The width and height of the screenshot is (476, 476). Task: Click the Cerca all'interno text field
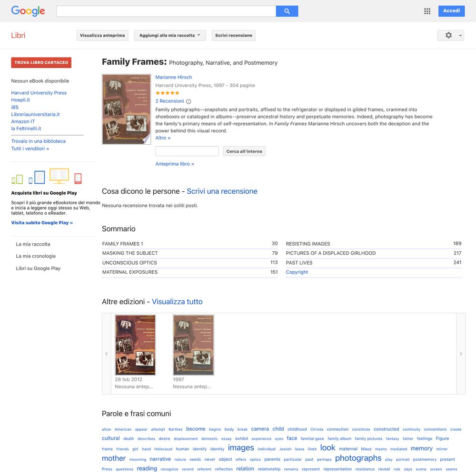(187, 151)
